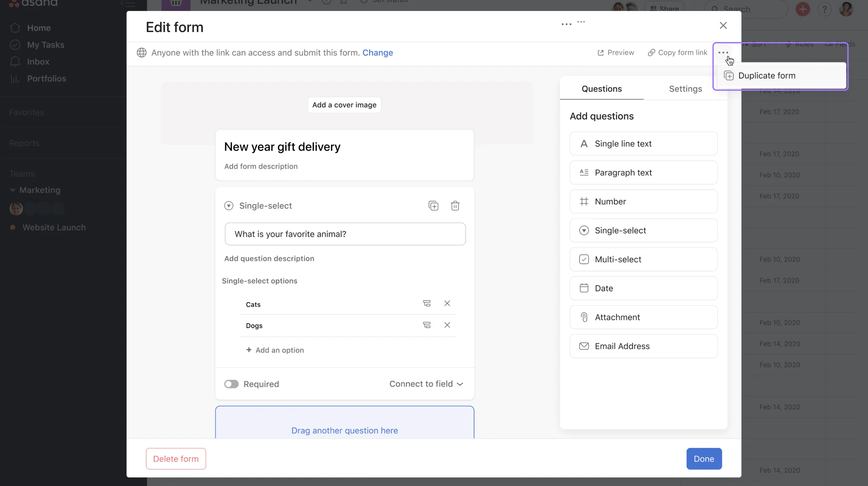Delete the Single-select question via trash icon
This screenshot has width=868, height=486.
(x=455, y=205)
